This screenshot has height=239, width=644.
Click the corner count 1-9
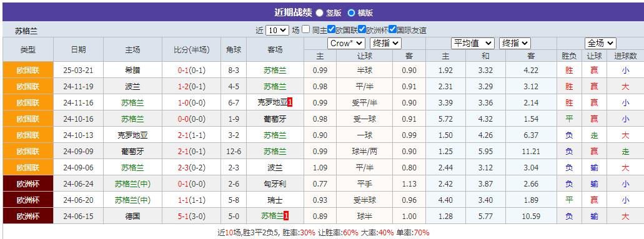(x=234, y=119)
